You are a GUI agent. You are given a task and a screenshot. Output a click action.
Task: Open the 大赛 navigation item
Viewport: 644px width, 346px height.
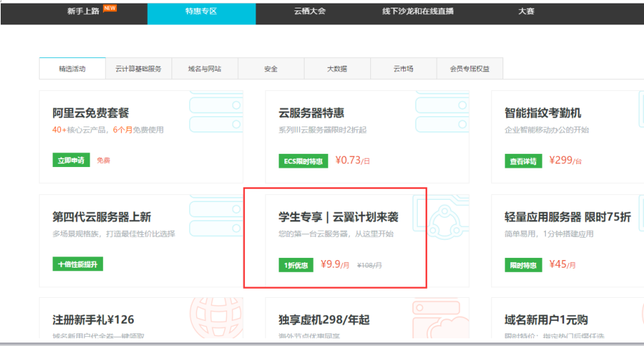[526, 11]
